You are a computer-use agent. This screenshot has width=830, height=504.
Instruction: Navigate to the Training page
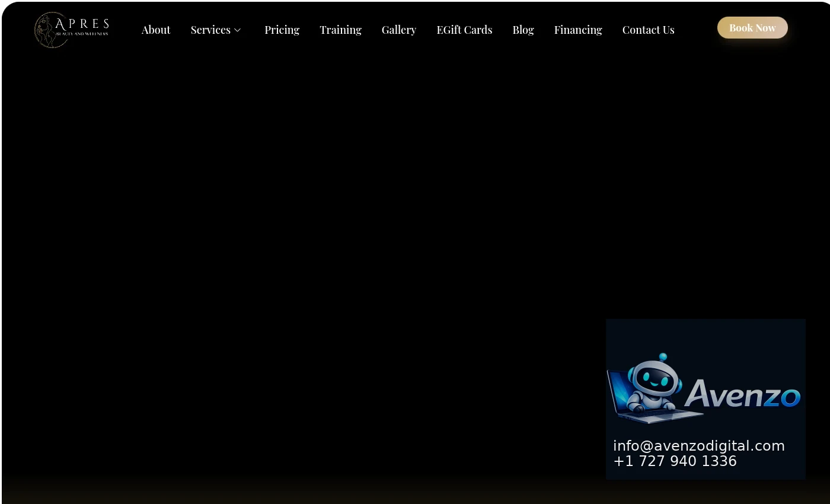pyautogui.click(x=341, y=30)
